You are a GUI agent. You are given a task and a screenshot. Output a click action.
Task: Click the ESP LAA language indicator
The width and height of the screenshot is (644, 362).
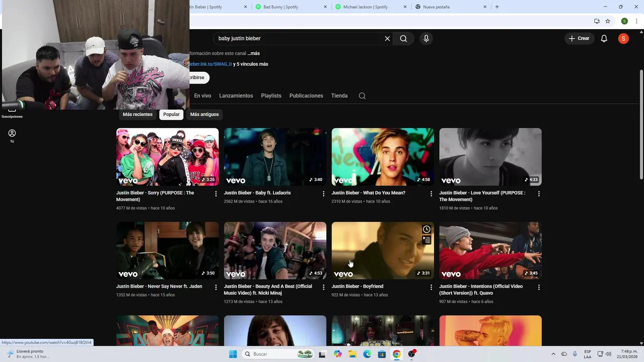(x=588, y=354)
